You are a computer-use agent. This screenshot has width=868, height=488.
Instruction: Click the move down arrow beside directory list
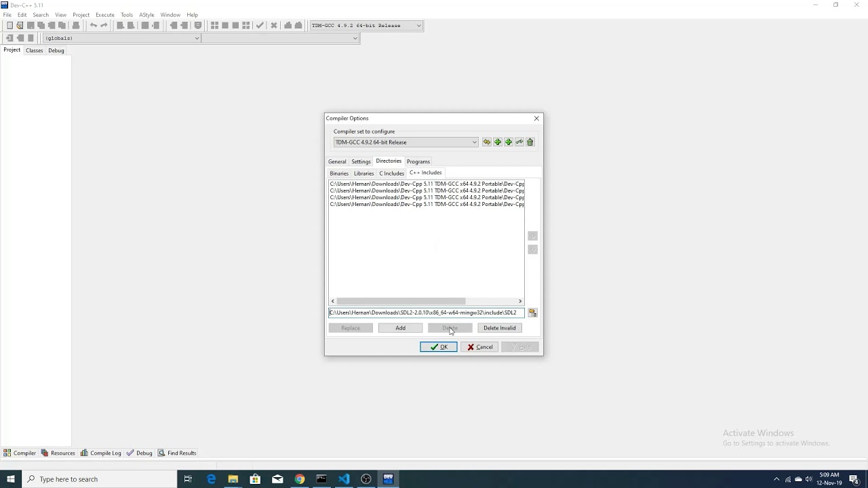(x=532, y=249)
